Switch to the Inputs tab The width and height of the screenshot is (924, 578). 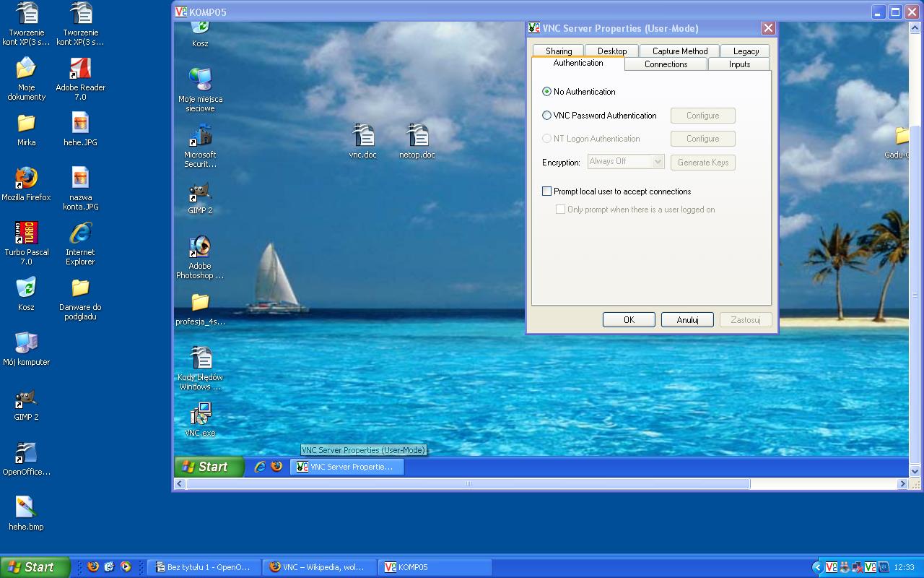pos(739,64)
